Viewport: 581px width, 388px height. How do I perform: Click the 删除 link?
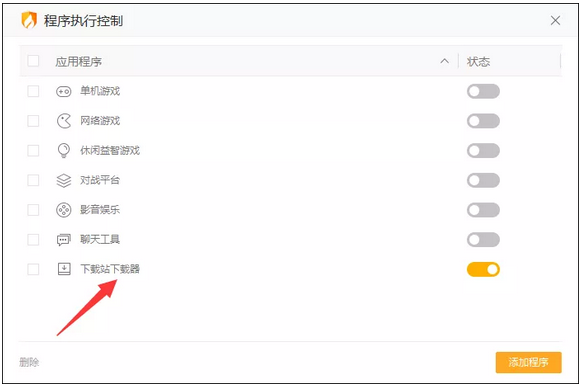(x=29, y=362)
